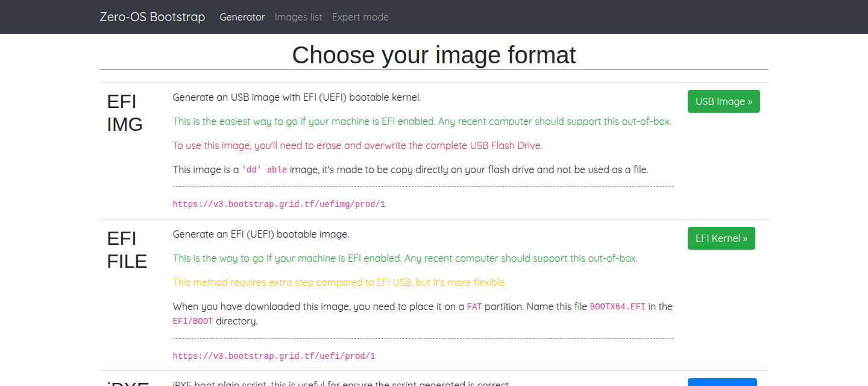The image size is (868, 386).
Task: Click the uefimg/prod/1 URL text
Action: click(x=279, y=204)
